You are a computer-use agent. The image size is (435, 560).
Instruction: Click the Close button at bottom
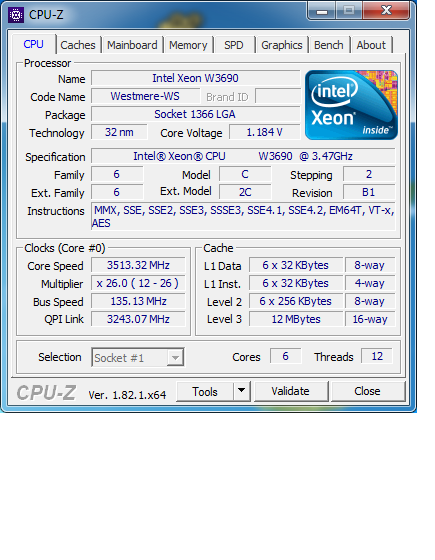[368, 391]
